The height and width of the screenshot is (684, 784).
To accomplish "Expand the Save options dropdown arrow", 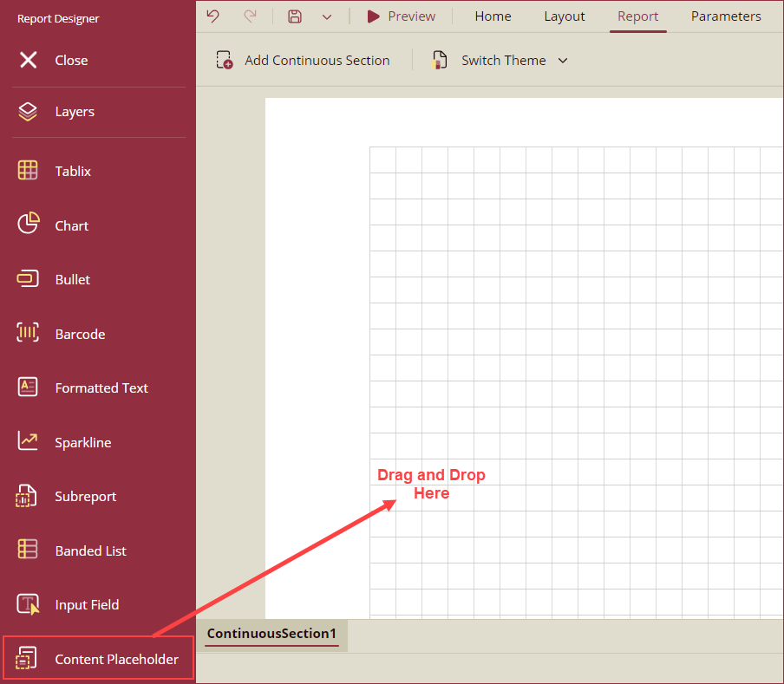I will coord(327,17).
